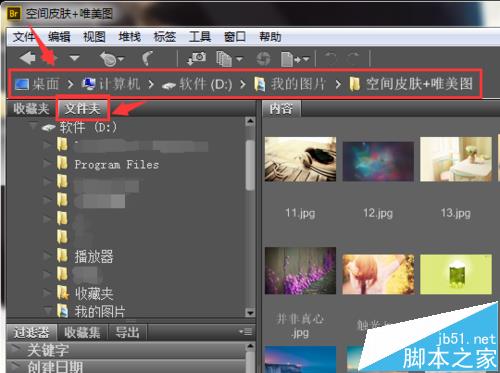Viewport: 500px width, 373px height.
Task: Click the Bridge Br application icon
Action: (14, 14)
